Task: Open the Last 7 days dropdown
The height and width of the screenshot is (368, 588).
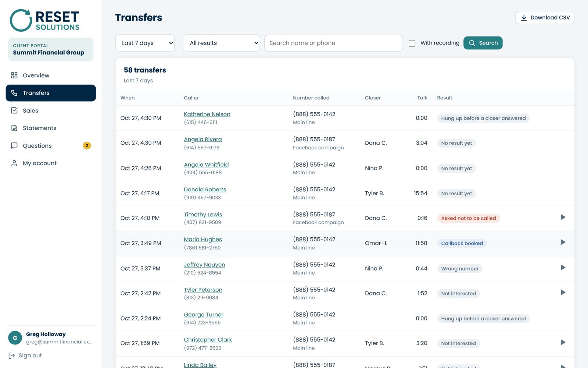Action: 145,43
